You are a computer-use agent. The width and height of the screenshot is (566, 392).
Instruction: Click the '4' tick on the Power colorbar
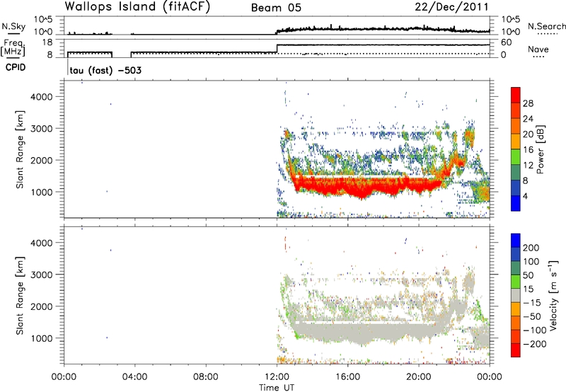point(525,196)
